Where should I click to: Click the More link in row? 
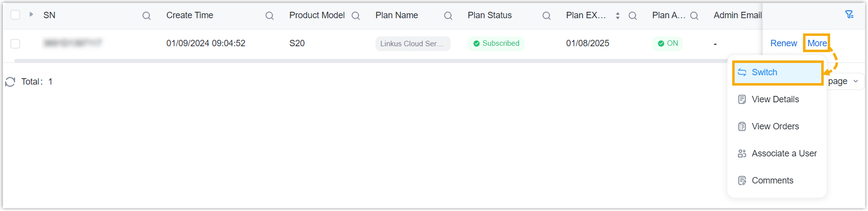[817, 43]
